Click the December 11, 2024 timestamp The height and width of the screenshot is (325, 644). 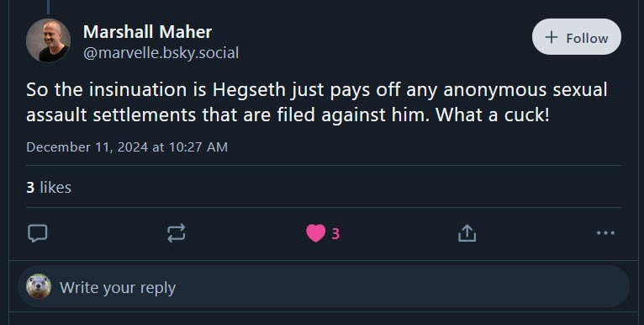(x=127, y=147)
